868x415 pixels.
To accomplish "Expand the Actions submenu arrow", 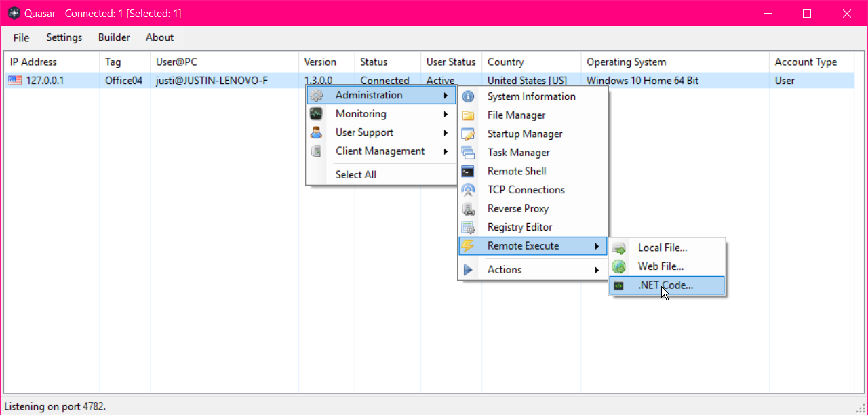I will 597,270.
